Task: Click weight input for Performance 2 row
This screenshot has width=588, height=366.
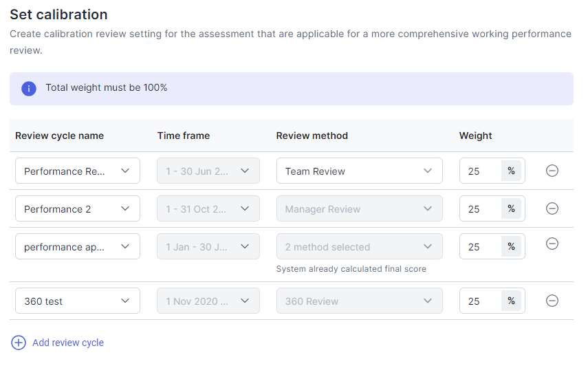Action: click(x=481, y=208)
